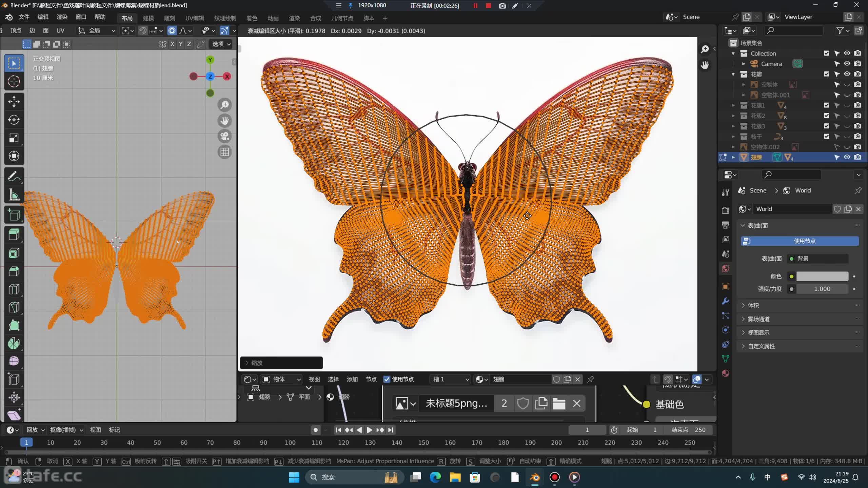Image resolution: width=868 pixels, height=488 pixels.
Task: Select the Bevel tool
Action: [14, 271]
